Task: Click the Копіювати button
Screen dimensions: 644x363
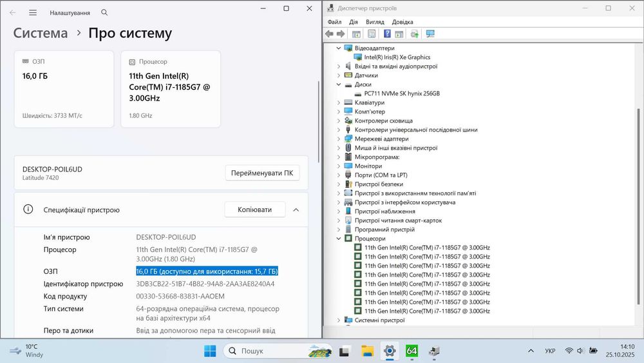Action: click(254, 210)
